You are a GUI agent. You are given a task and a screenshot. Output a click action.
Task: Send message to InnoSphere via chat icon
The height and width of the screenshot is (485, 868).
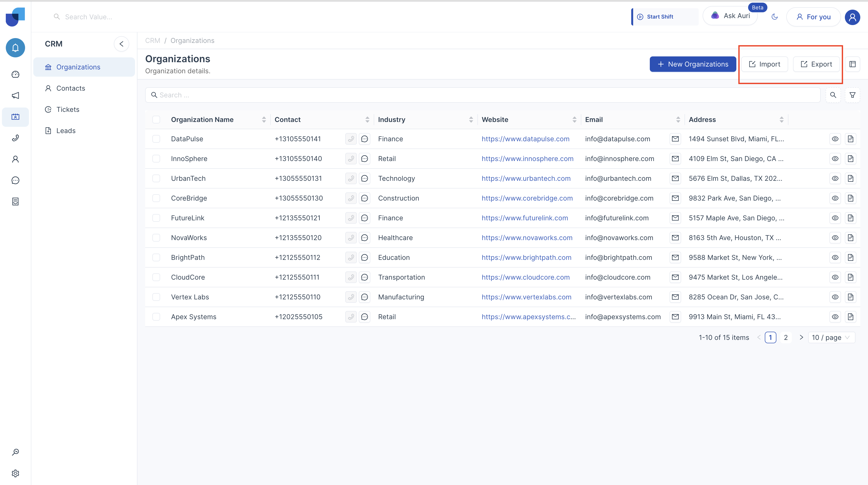(364, 159)
